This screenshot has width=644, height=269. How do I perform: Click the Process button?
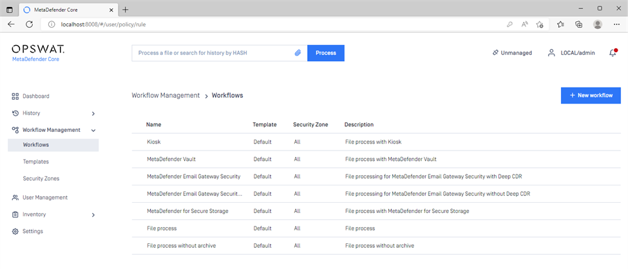(326, 53)
